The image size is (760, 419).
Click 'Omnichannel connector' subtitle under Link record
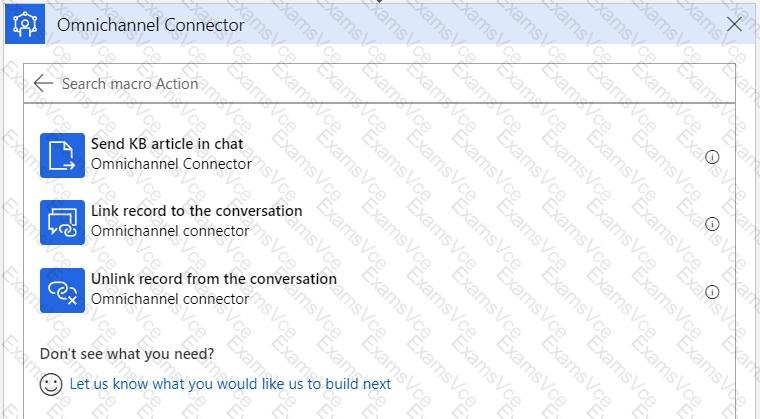point(170,231)
